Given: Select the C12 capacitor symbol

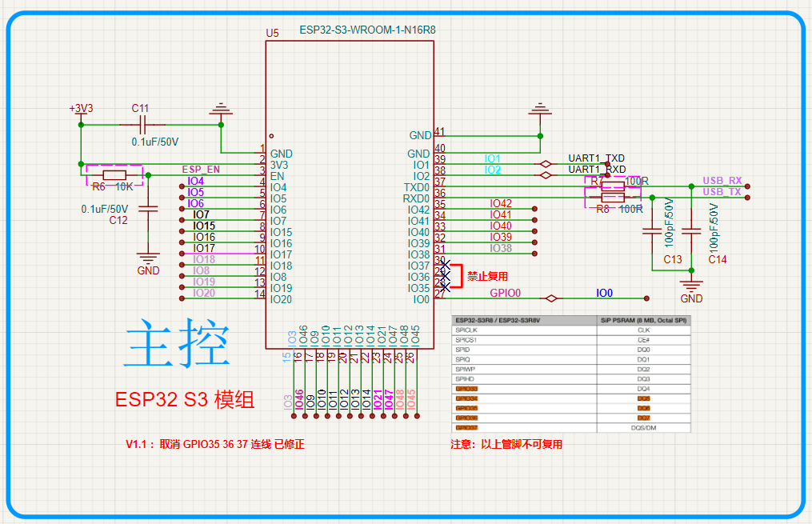Looking at the screenshot, I should point(148,208).
